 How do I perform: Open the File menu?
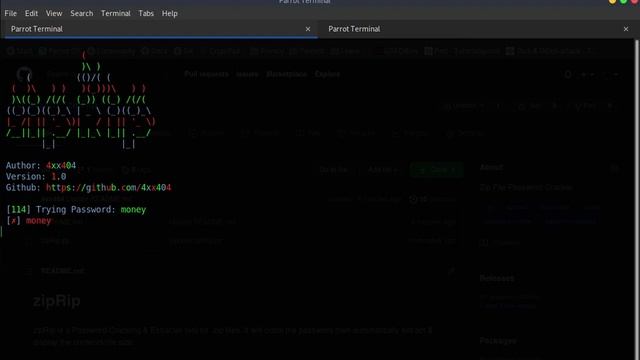tap(11, 13)
